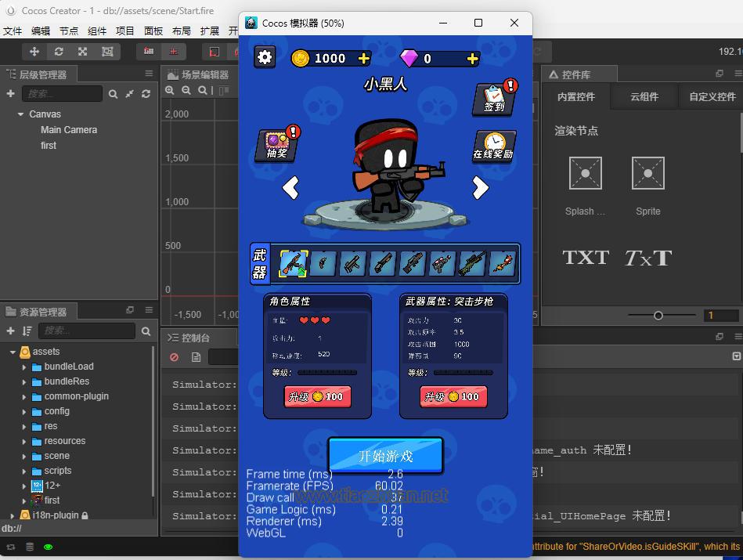Clear the console log
Screen dimensions: 743x560
pyautogui.click(x=174, y=357)
